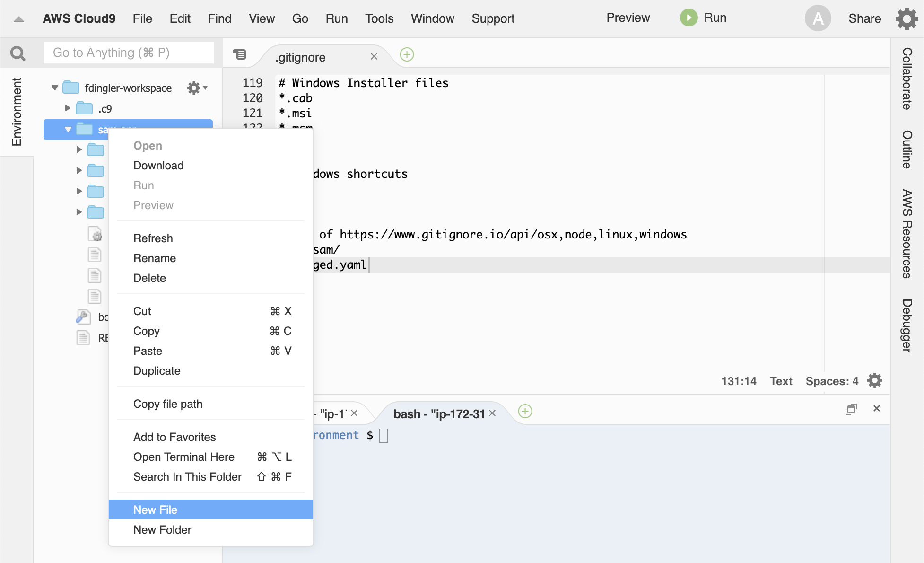Expand the second subfolder arrow
The height and width of the screenshot is (563, 924).
click(x=79, y=170)
